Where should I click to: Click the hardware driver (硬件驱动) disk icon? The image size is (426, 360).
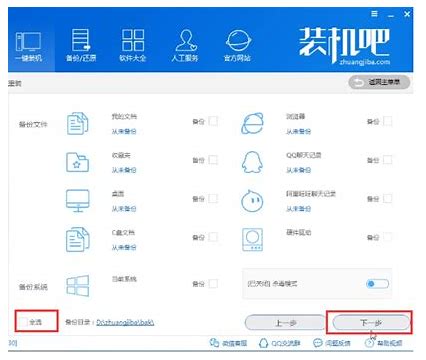click(x=252, y=239)
